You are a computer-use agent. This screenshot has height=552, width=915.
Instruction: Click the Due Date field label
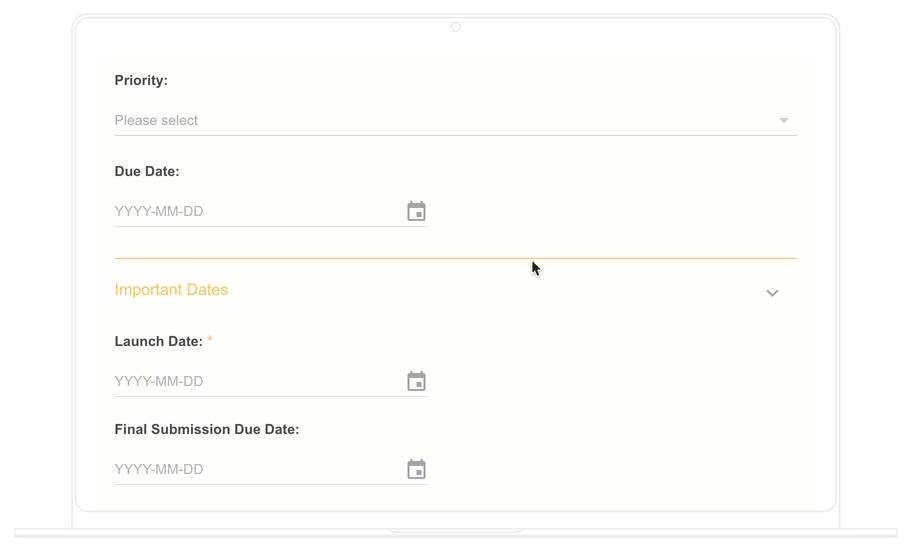(147, 172)
